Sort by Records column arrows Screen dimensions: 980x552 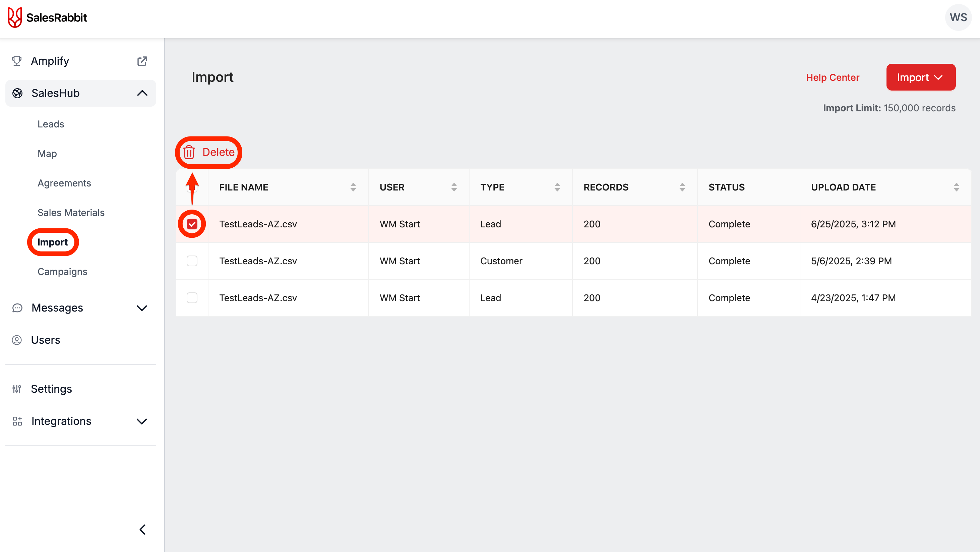682,187
